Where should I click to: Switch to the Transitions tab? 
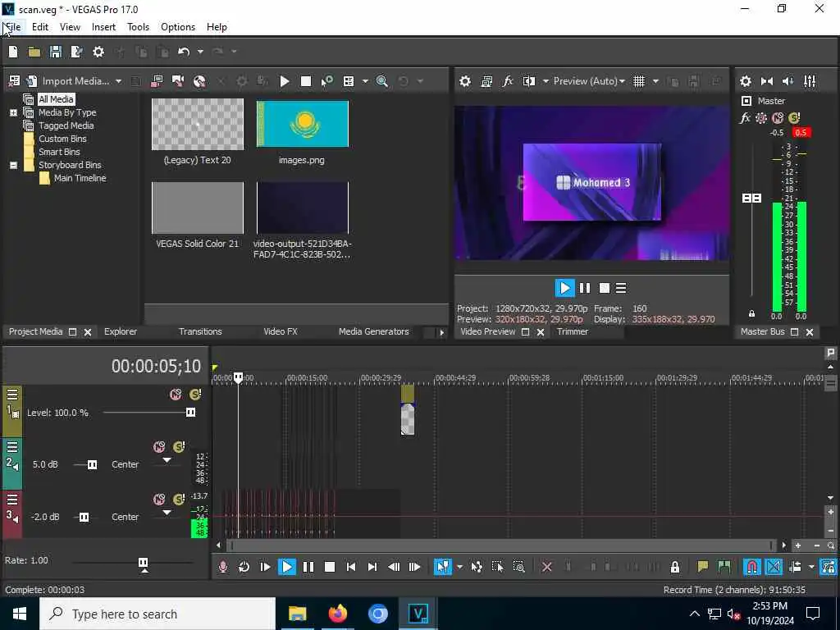tap(200, 331)
